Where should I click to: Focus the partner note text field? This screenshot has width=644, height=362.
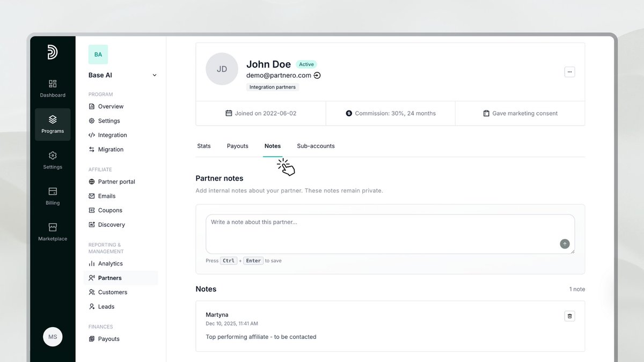[390, 234]
